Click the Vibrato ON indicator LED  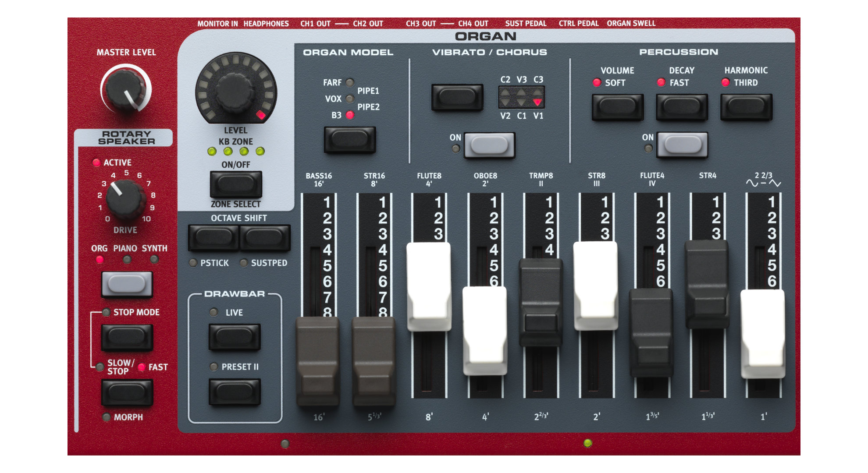pyautogui.click(x=456, y=148)
